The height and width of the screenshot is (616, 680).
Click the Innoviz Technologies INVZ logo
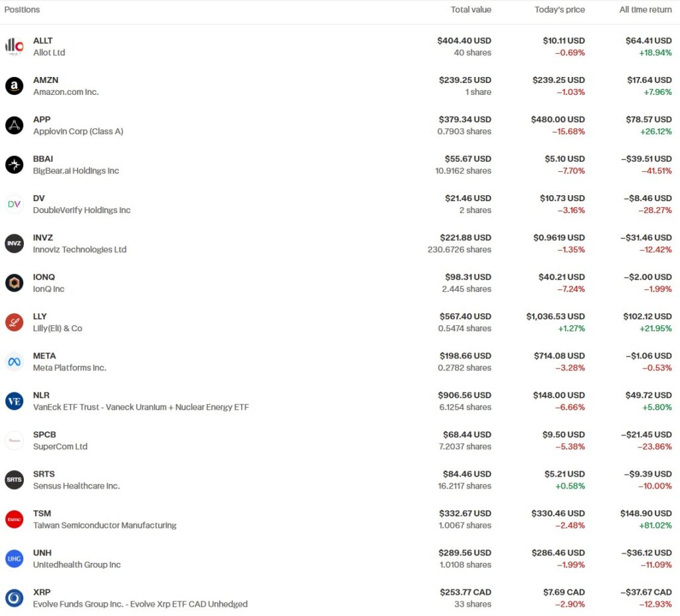[x=14, y=243]
